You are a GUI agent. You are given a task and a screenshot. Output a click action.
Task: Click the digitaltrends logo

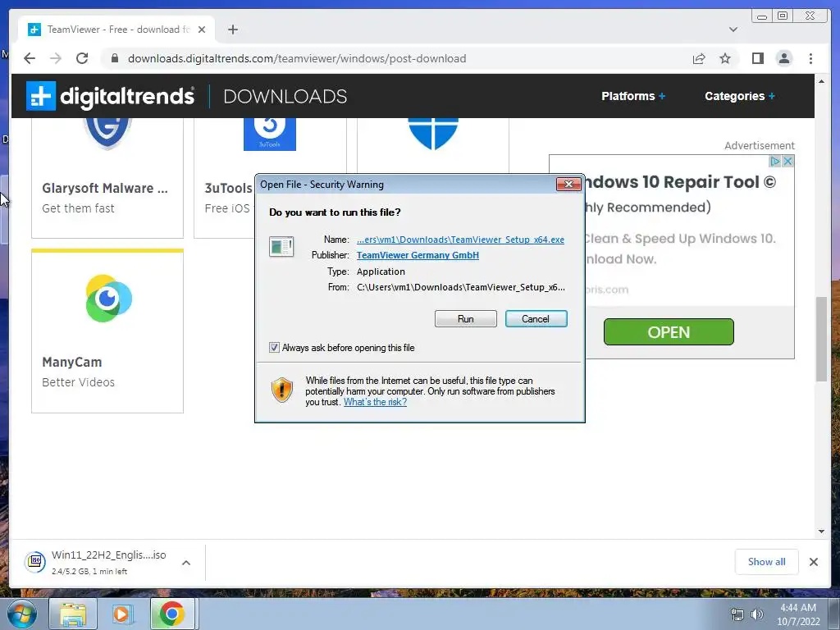pyautogui.click(x=111, y=96)
